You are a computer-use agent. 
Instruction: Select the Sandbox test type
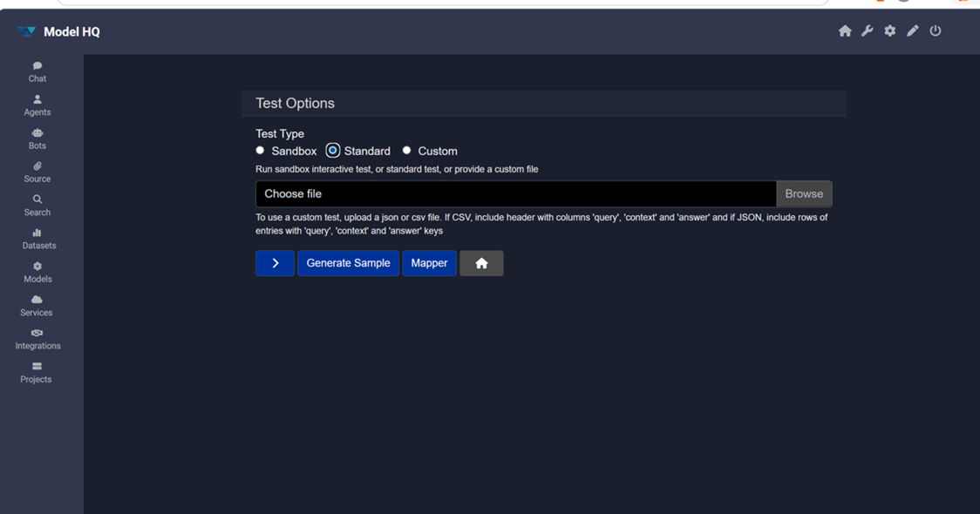click(x=260, y=150)
